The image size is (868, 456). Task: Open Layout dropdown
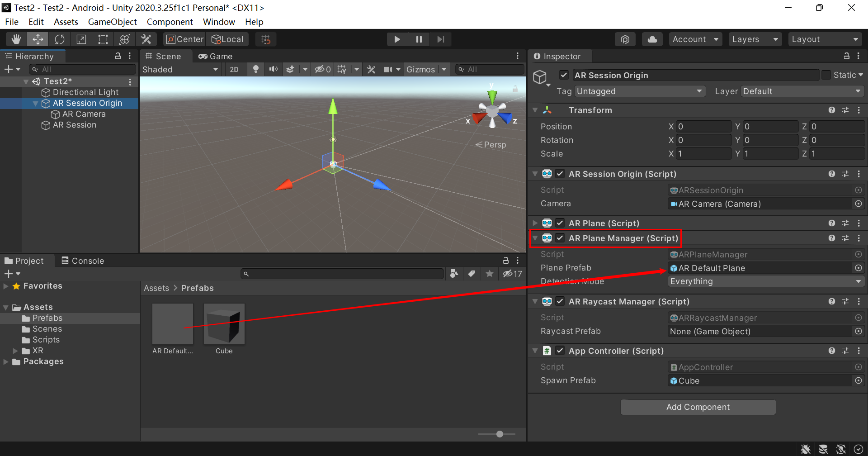point(825,39)
